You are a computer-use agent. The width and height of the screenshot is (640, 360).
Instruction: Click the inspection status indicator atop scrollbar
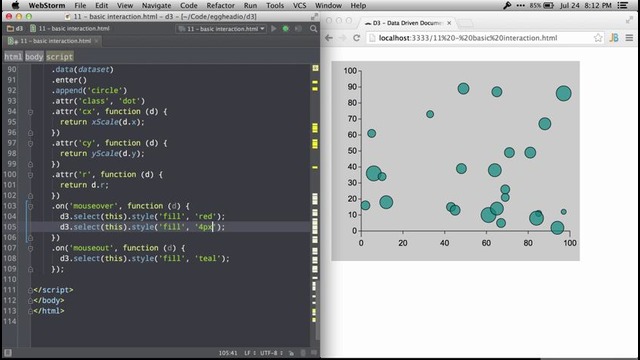pos(315,68)
